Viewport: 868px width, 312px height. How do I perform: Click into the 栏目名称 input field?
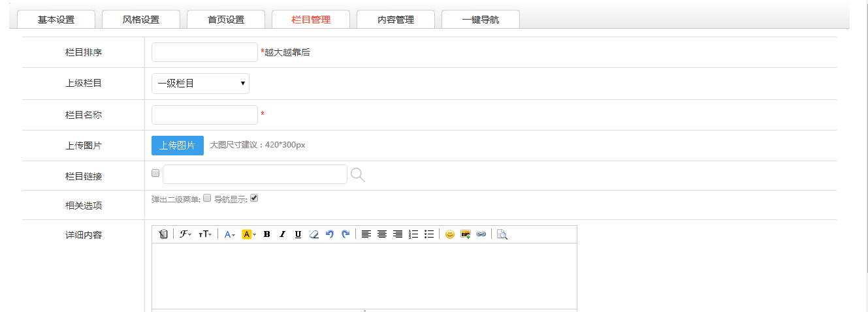pos(204,115)
